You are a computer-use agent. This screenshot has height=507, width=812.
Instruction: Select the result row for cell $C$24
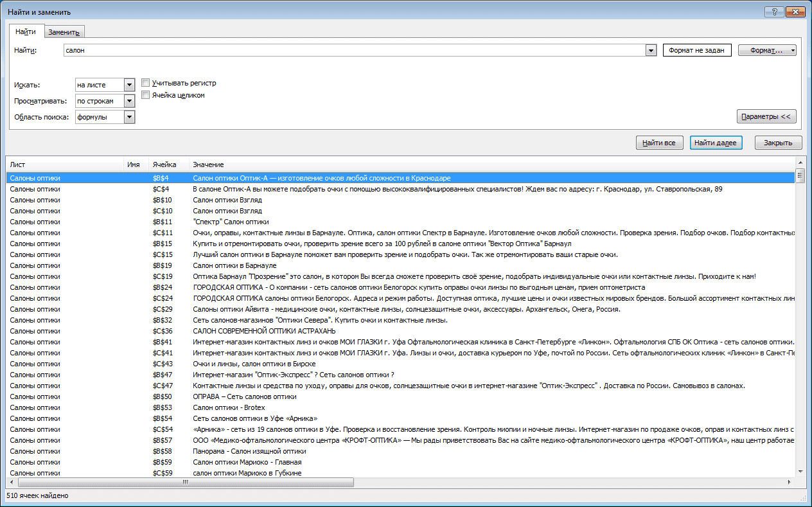click(x=401, y=298)
